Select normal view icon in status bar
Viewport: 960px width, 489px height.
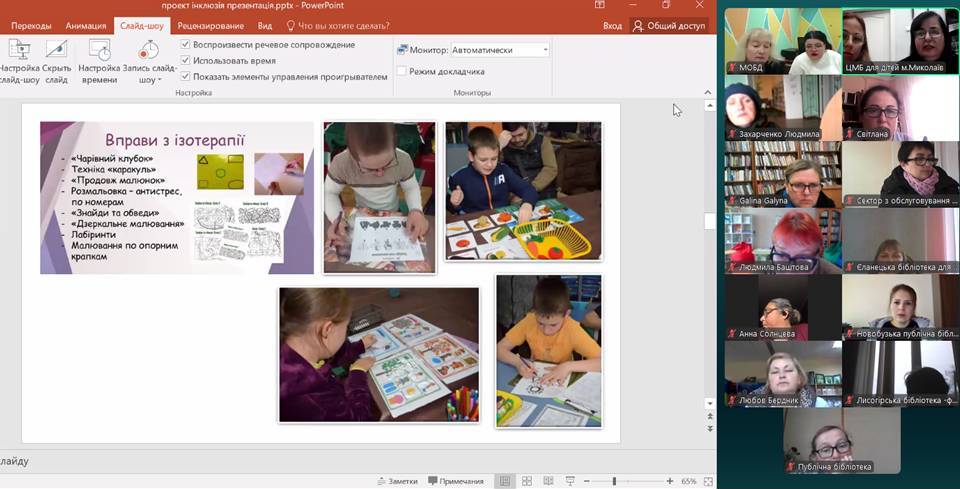point(505,481)
